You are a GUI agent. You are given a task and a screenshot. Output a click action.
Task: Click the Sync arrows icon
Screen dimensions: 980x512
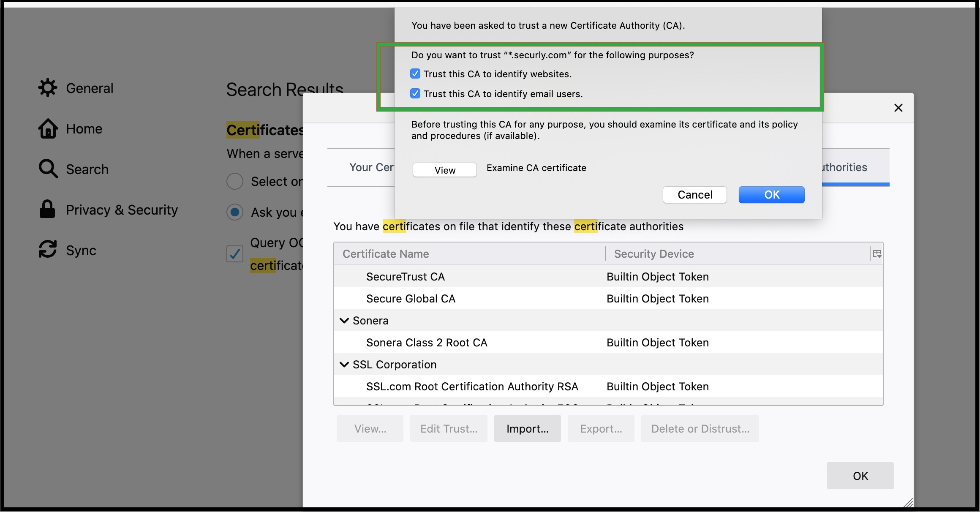coord(48,249)
